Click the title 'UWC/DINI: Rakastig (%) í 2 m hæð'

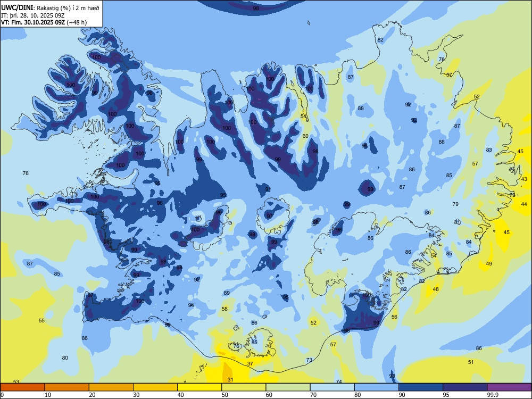(50, 8)
